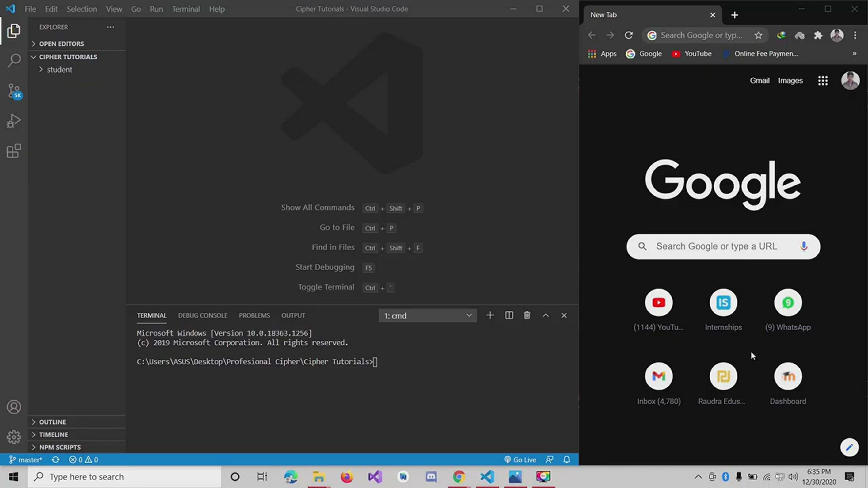
Task: Open errors and warnings count in status bar
Action: point(84,460)
